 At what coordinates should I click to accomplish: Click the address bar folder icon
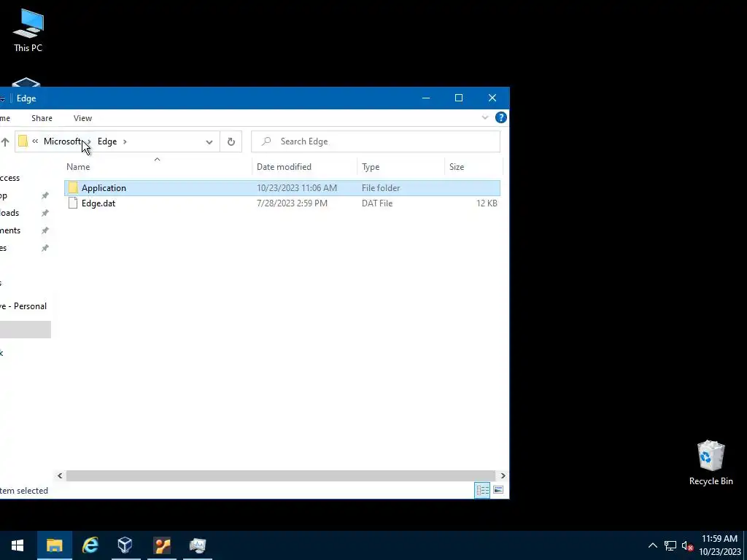(23, 141)
